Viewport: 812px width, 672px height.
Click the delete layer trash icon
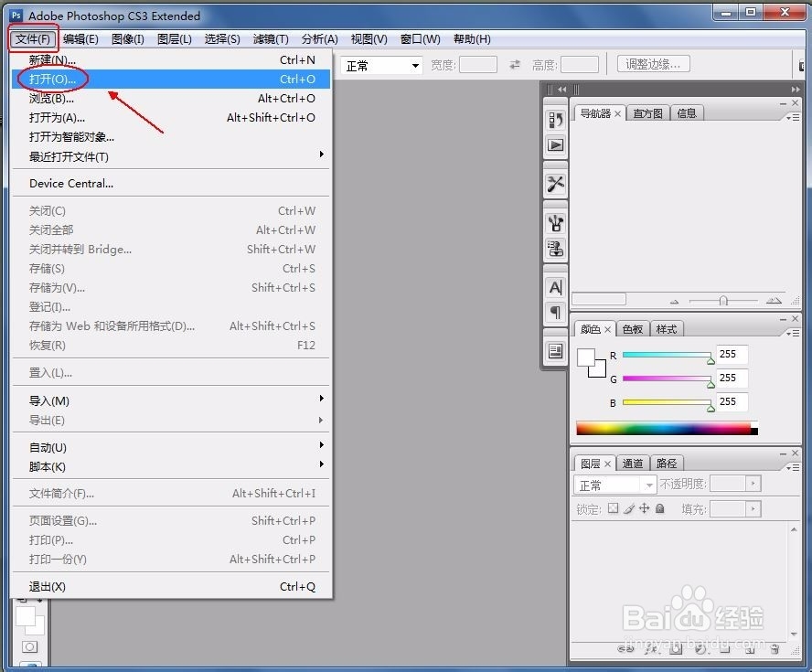click(x=775, y=649)
